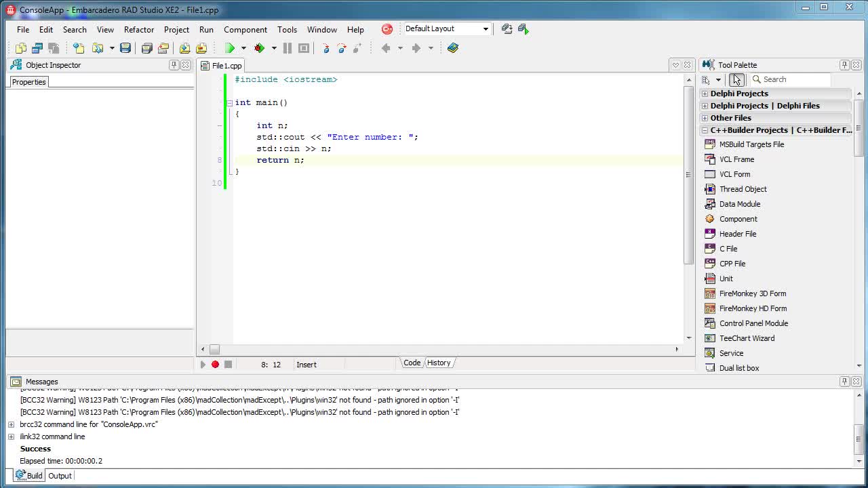The width and height of the screenshot is (868, 488).
Task: Expand Delphi Projects | Delphi Files category
Action: [705, 106]
